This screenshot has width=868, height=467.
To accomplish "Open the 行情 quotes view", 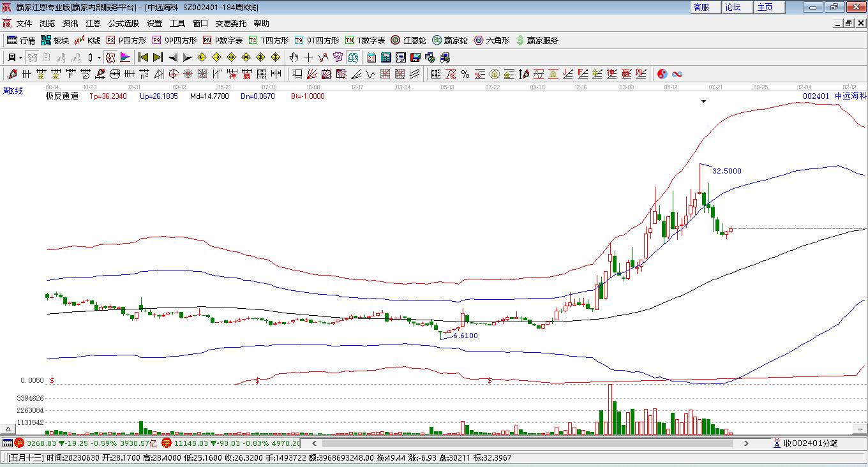I will [x=21, y=40].
